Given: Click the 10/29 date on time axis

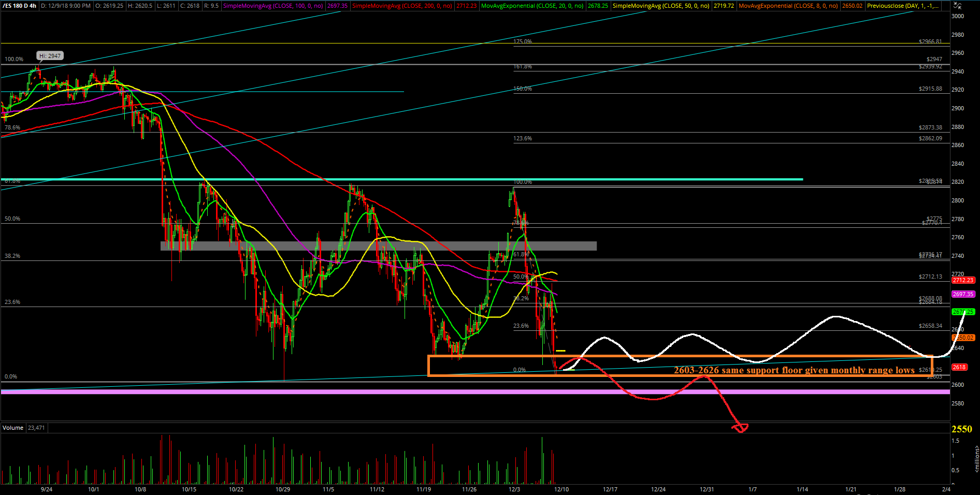Looking at the screenshot, I should click(283, 489).
